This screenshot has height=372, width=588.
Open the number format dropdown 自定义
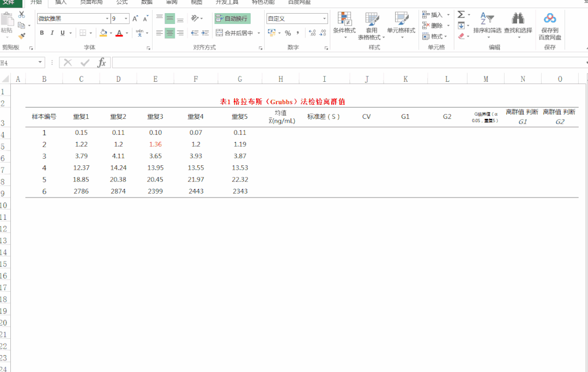pyautogui.click(x=324, y=19)
